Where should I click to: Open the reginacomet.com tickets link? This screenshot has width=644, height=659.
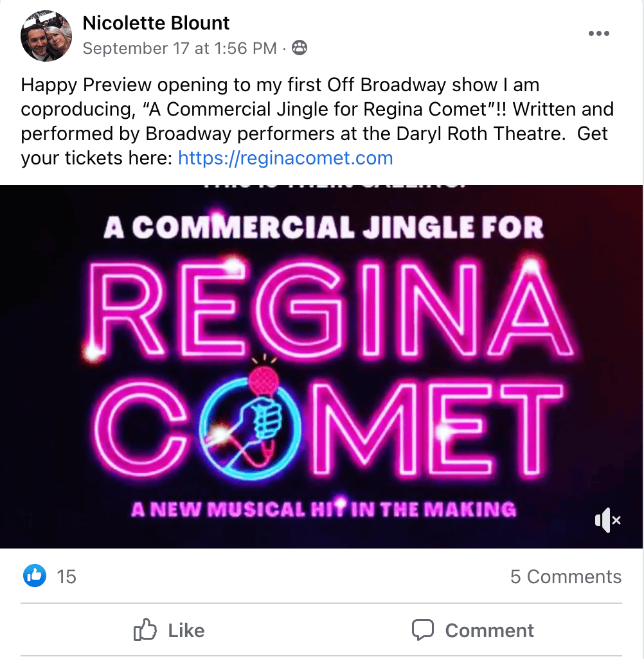tap(285, 158)
